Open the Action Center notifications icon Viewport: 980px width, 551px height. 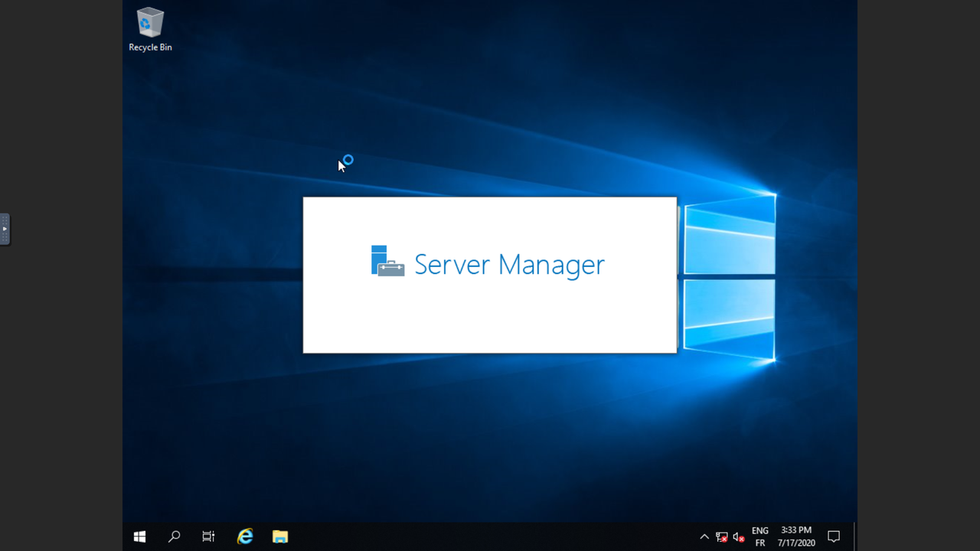[834, 536]
